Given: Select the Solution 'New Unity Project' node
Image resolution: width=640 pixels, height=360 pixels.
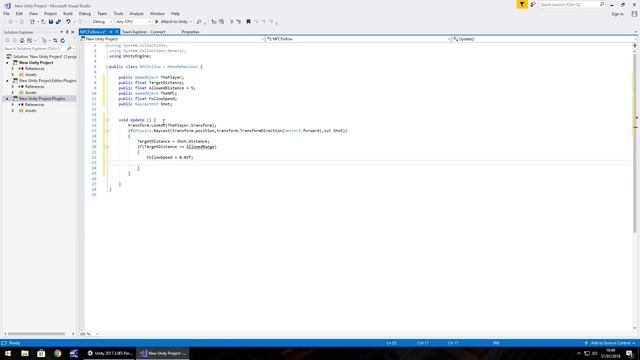Looking at the screenshot, I should 44,57.
